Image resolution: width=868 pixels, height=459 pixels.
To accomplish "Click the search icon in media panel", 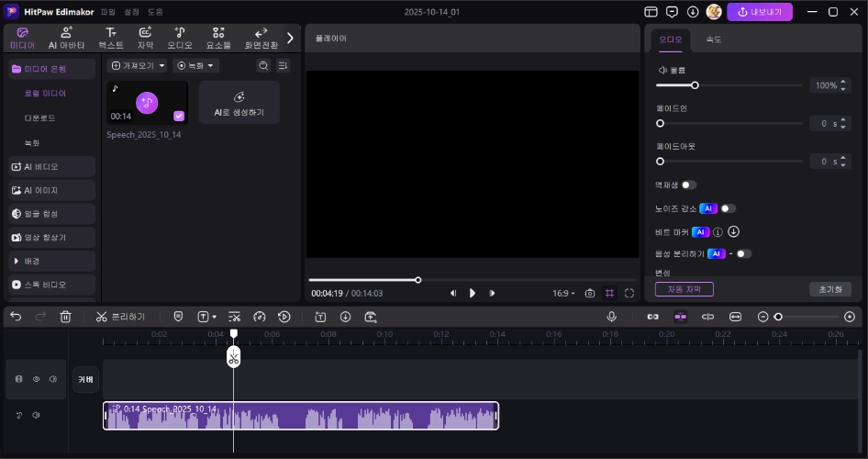I will (263, 66).
